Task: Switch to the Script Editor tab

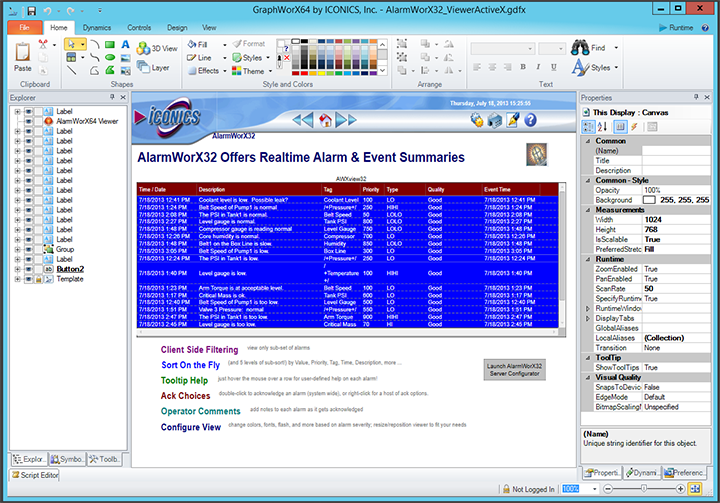Action: [35, 475]
